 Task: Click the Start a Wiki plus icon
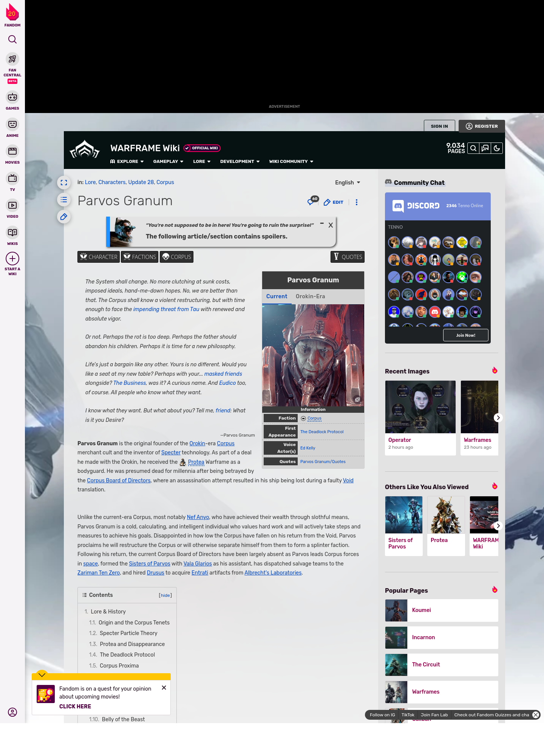pyautogui.click(x=12, y=259)
